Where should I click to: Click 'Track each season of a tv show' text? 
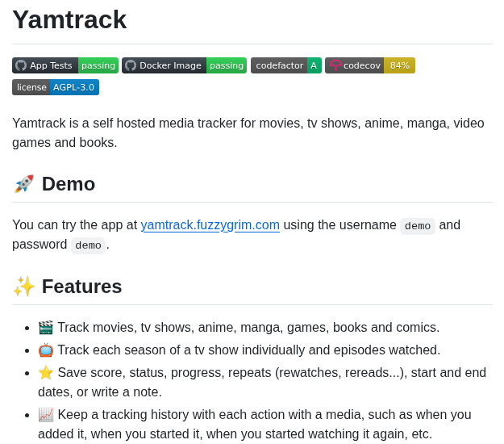tap(249, 350)
